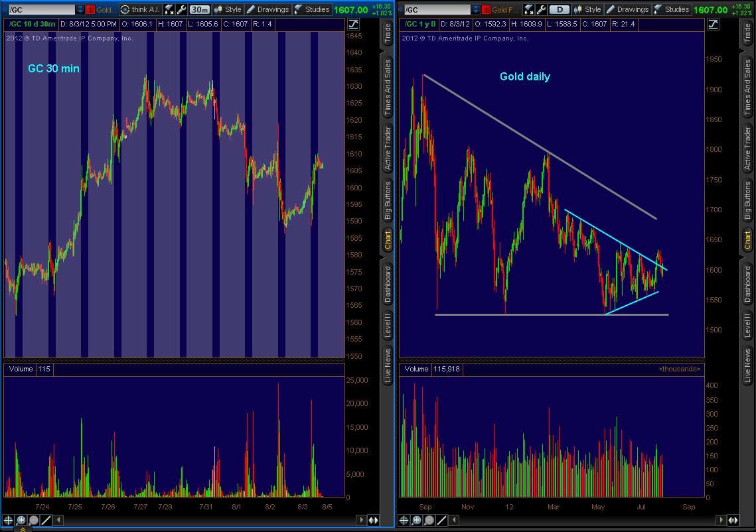Select the crosshair pointer tool under the left chart
756x532 pixels.
pyautogui.click(x=9, y=520)
